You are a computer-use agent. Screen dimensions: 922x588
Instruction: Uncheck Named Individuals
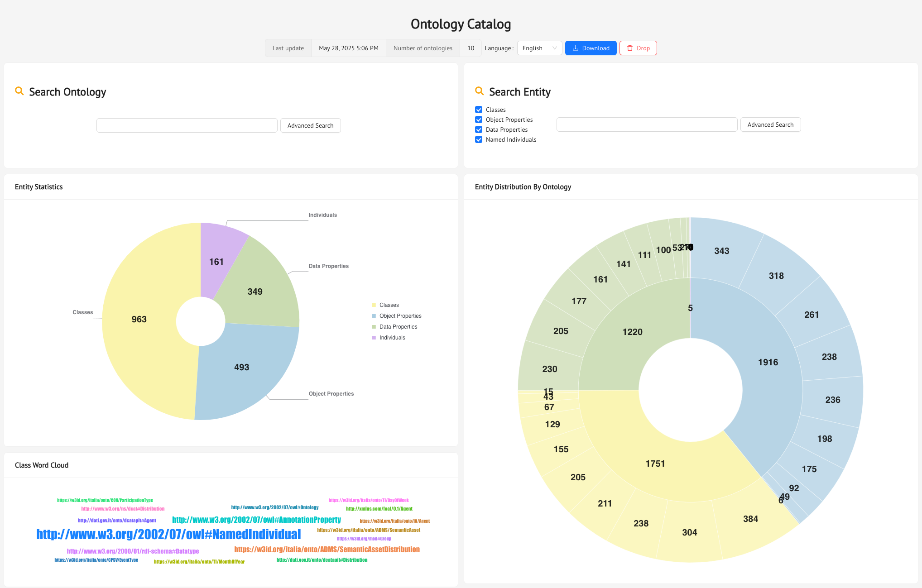479,139
